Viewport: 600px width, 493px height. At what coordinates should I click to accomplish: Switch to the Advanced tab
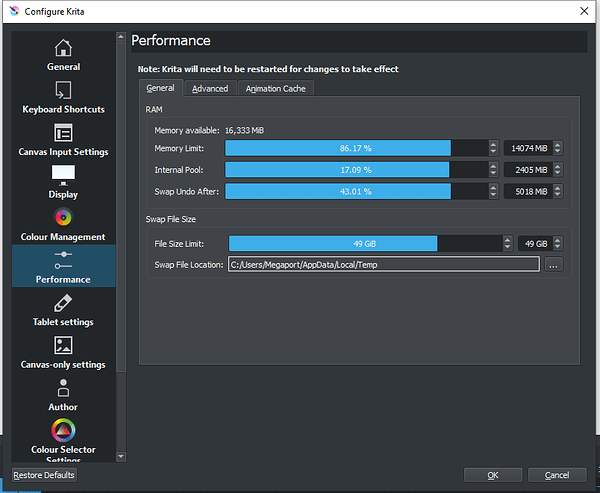[x=210, y=88]
